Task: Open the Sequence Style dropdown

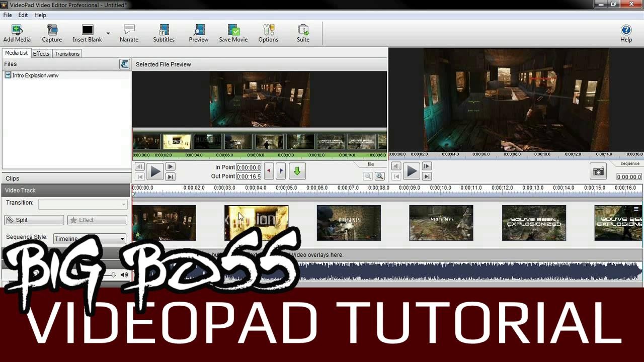Action: [90, 239]
